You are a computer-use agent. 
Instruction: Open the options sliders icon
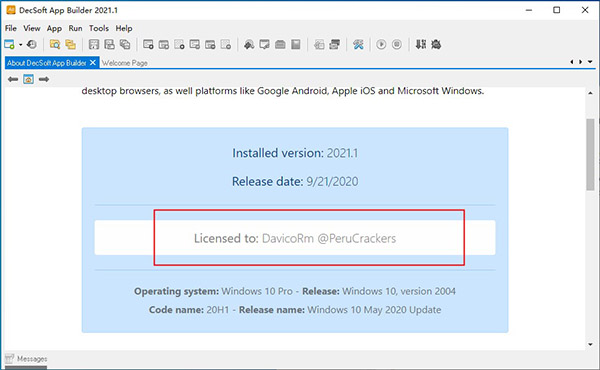pos(421,44)
